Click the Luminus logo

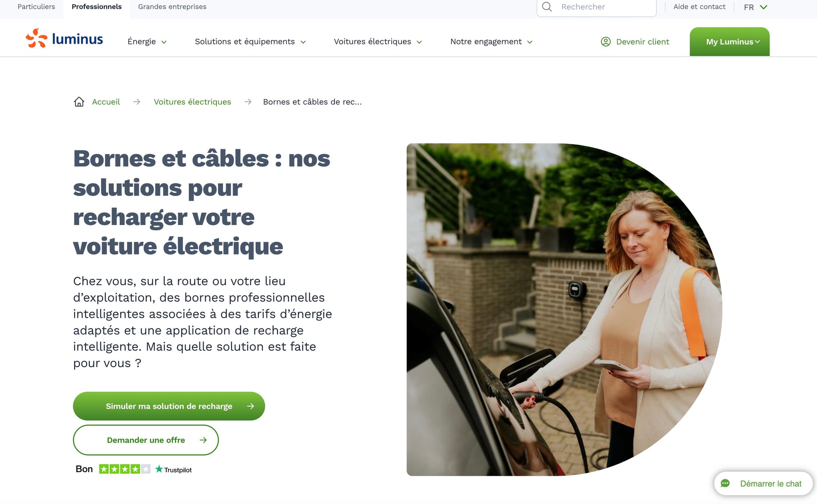[64, 38]
